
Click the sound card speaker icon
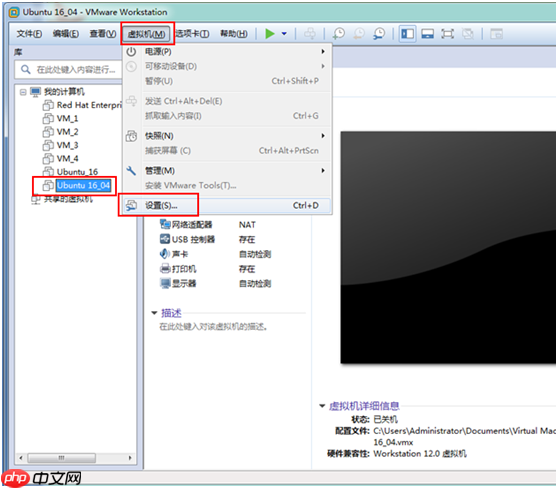[x=165, y=253]
